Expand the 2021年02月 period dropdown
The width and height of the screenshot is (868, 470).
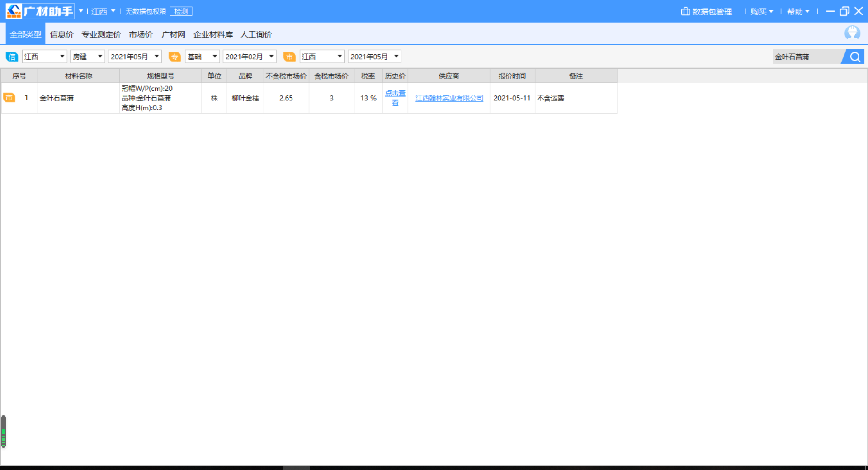(250, 57)
